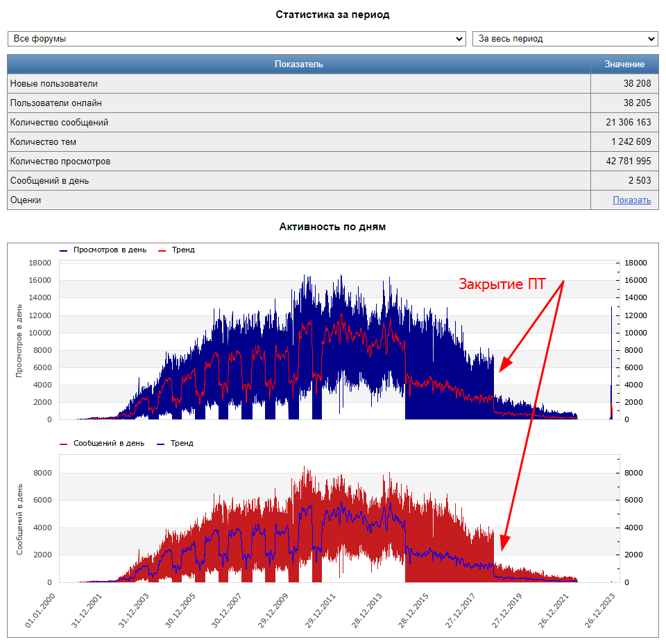
Task: Click the 'Активность по дням' chart heading
Action: (x=332, y=227)
